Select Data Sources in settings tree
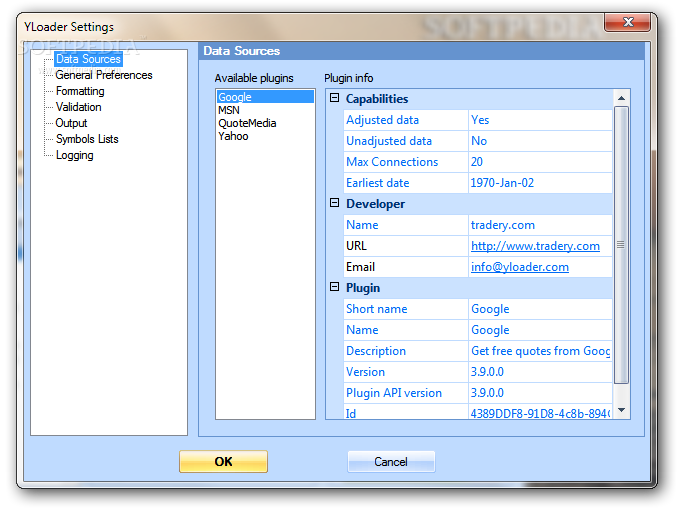This screenshot has width=678, height=509. (88, 59)
